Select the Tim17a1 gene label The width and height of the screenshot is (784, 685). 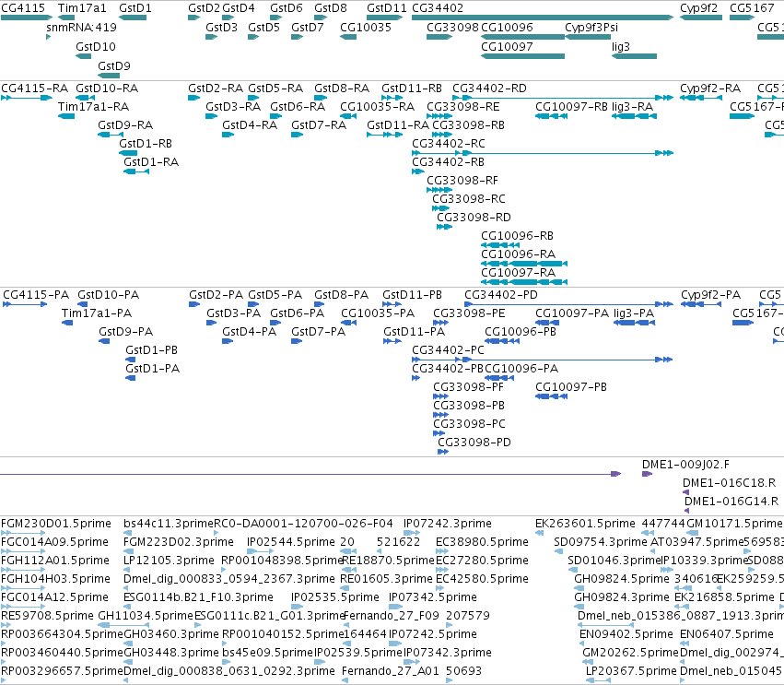click(x=82, y=8)
